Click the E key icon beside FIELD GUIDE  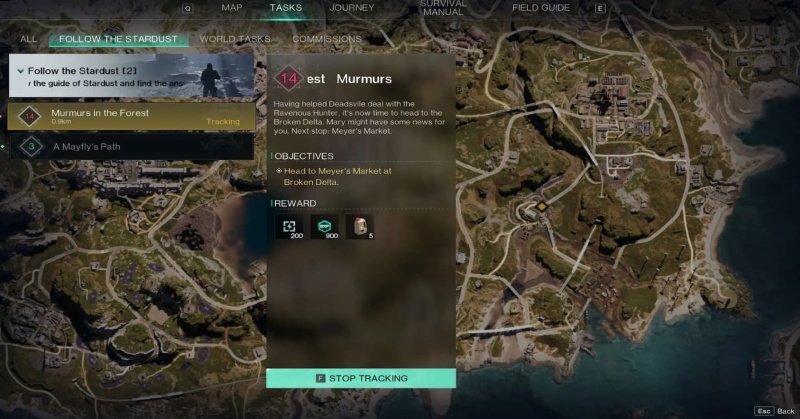(x=601, y=8)
